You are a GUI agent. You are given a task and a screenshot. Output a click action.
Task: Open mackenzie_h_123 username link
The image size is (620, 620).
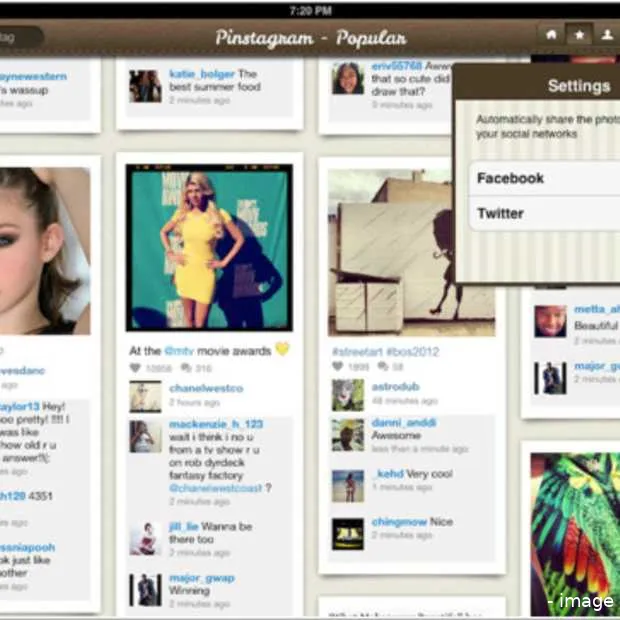click(x=216, y=424)
